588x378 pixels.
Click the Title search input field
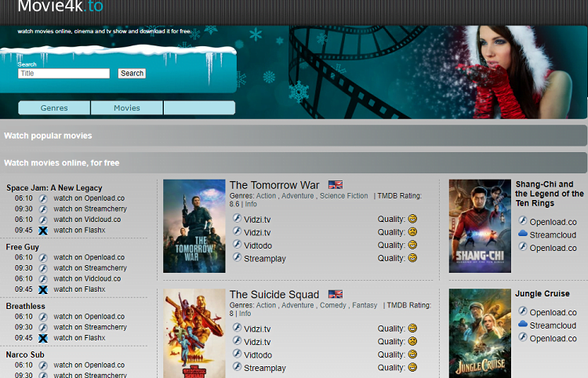[x=64, y=74]
